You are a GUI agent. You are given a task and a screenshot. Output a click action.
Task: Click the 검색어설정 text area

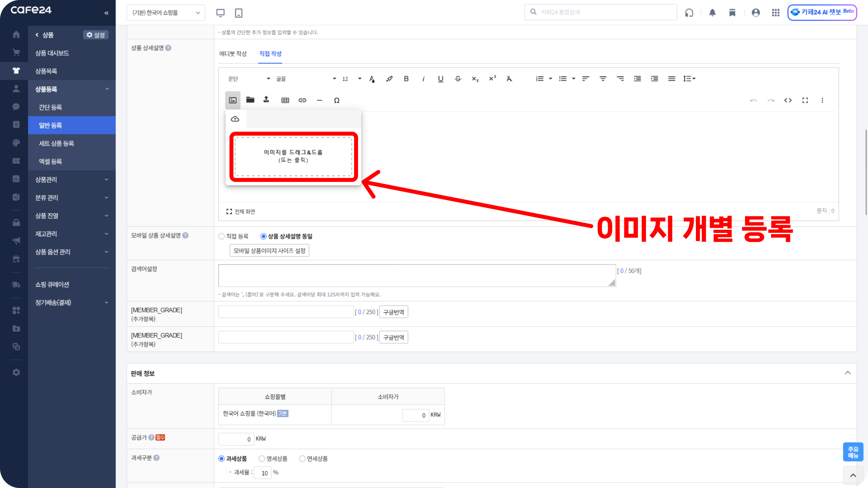pyautogui.click(x=417, y=275)
